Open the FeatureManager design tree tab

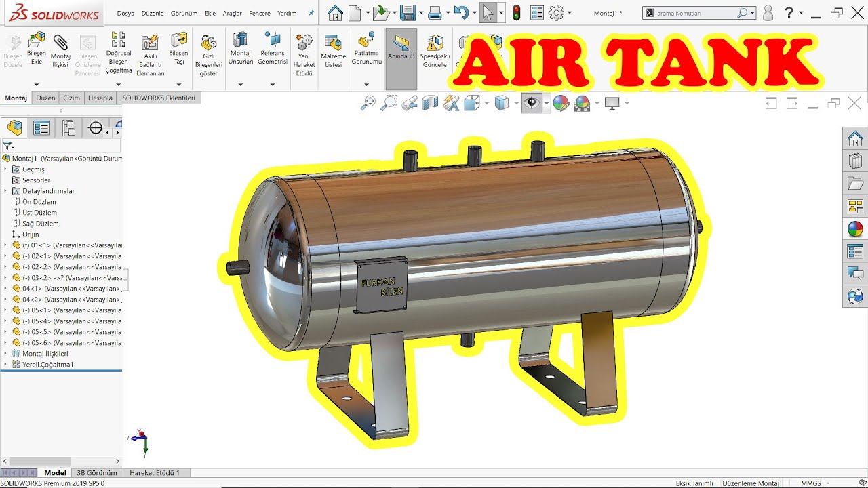[x=15, y=127]
